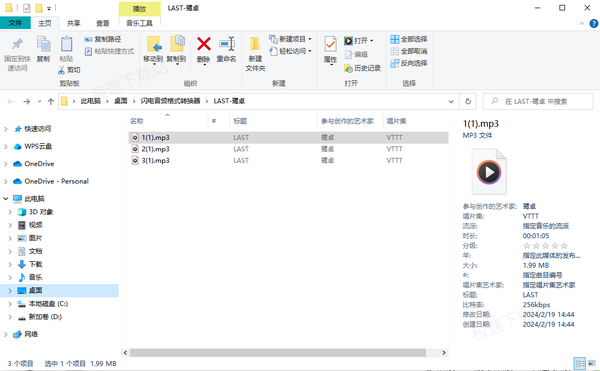
Task: Select Paste shortcut option
Action: coord(109,51)
